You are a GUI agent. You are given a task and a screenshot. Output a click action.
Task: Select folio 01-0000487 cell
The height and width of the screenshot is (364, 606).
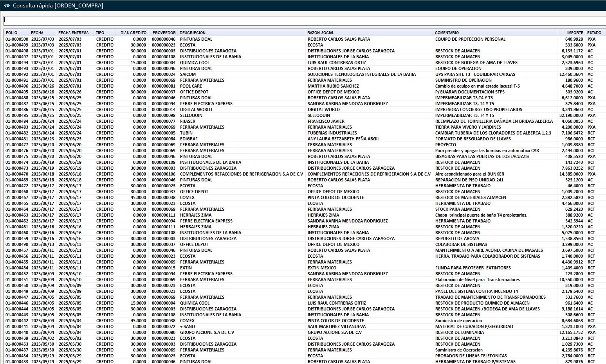click(x=17, y=104)
